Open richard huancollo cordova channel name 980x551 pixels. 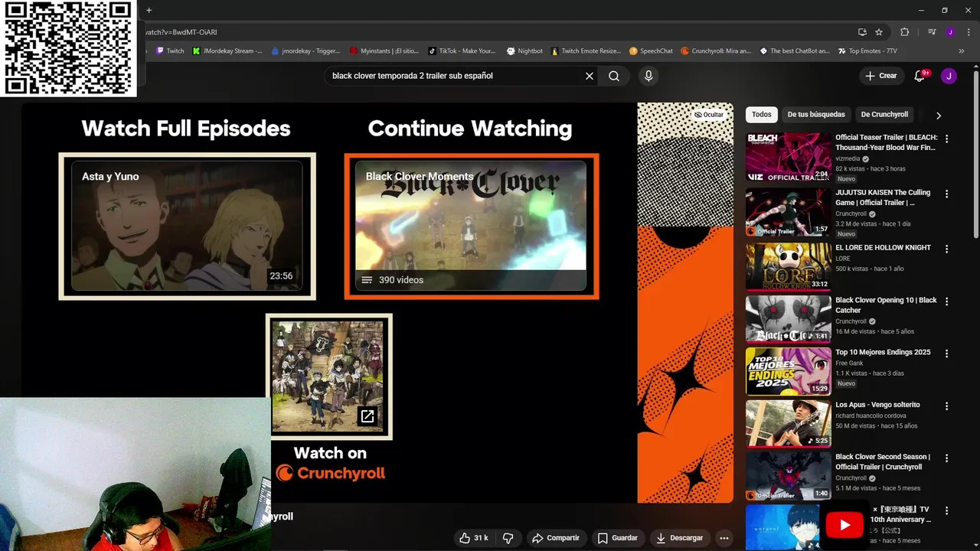point(871,416)
